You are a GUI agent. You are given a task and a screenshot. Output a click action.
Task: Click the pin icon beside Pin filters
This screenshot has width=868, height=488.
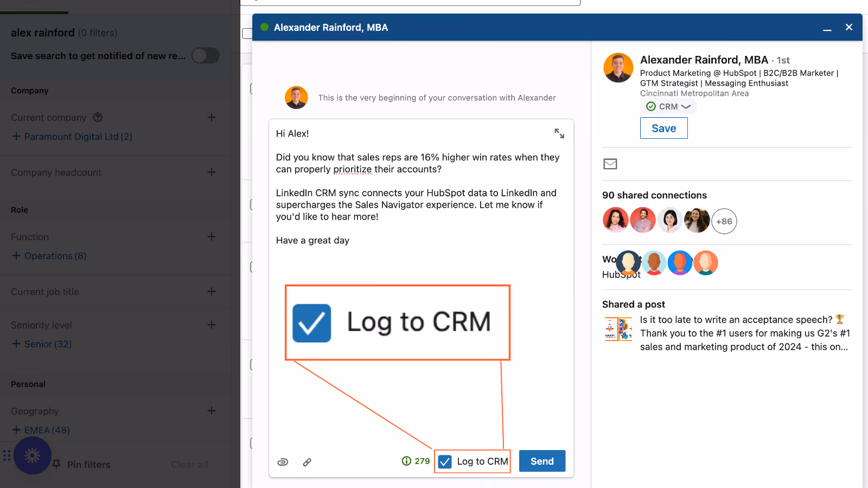(56, 464)
